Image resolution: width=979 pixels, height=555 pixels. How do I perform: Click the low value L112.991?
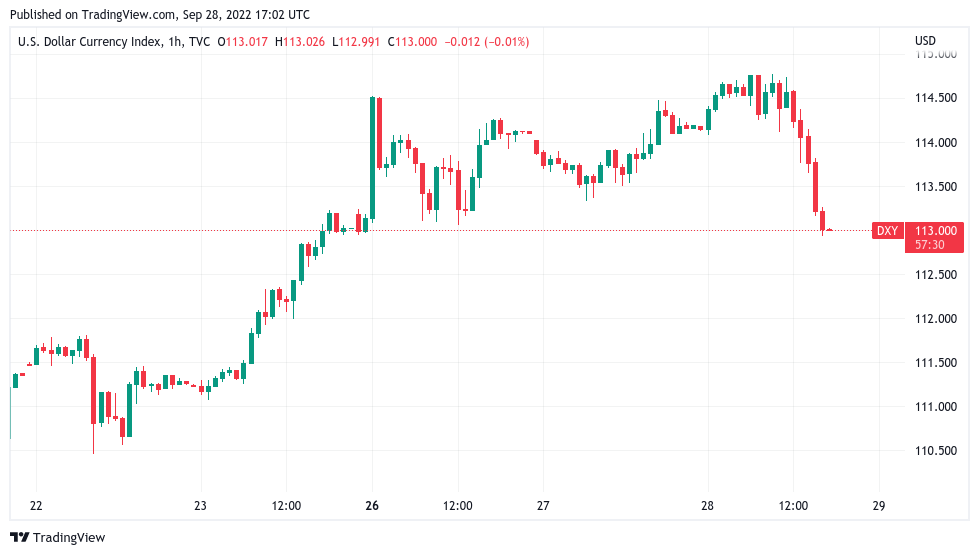click(360, 41)
